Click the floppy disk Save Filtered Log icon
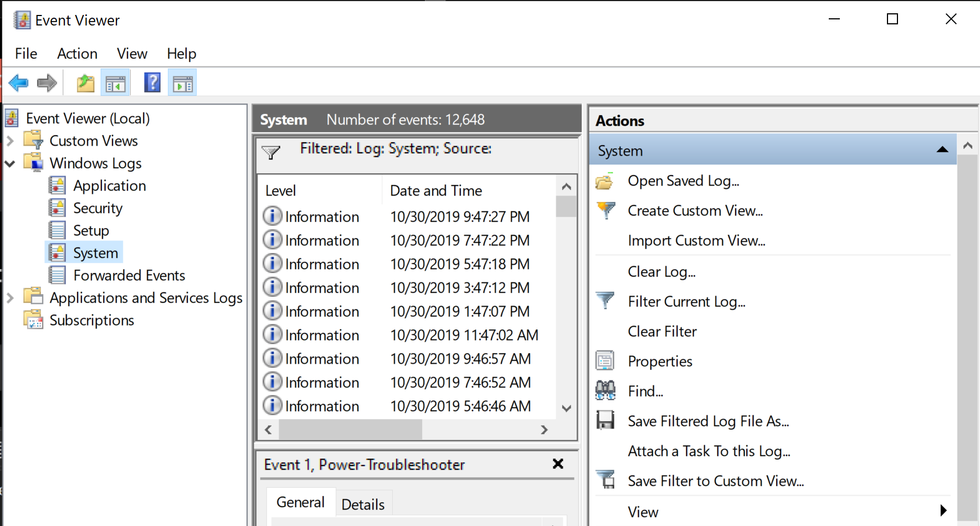This screenshot has width=980, height=526. point(605,421)
